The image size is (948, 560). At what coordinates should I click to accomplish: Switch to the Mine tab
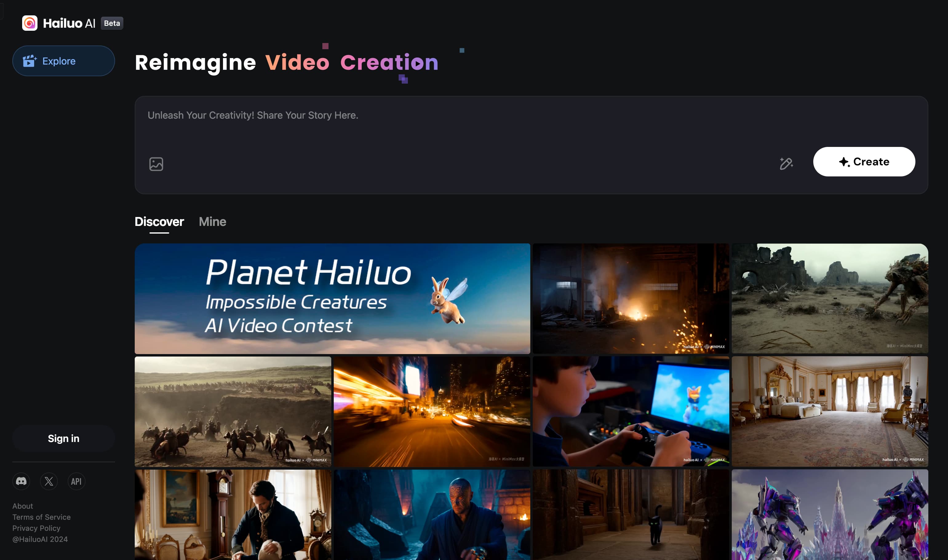click(213, 222)
